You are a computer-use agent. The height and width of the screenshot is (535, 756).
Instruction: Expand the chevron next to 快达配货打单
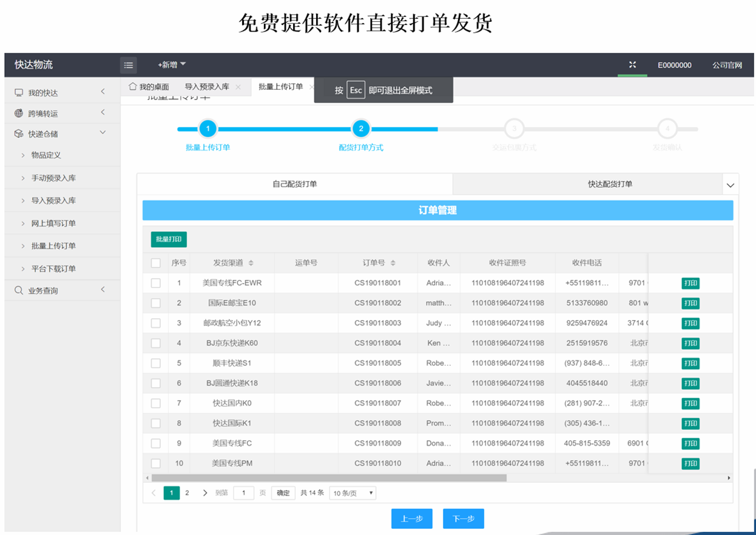click(x=731, y=185)
